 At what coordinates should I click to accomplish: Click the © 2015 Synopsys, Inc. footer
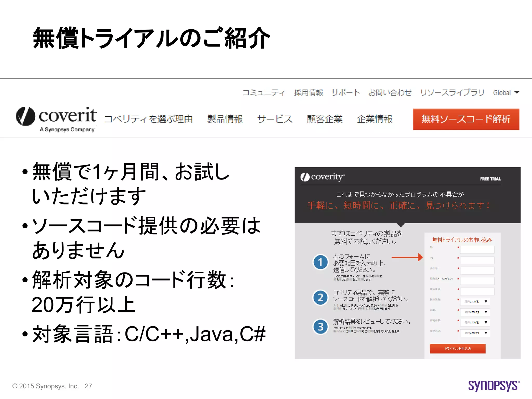tap(45, 386)
